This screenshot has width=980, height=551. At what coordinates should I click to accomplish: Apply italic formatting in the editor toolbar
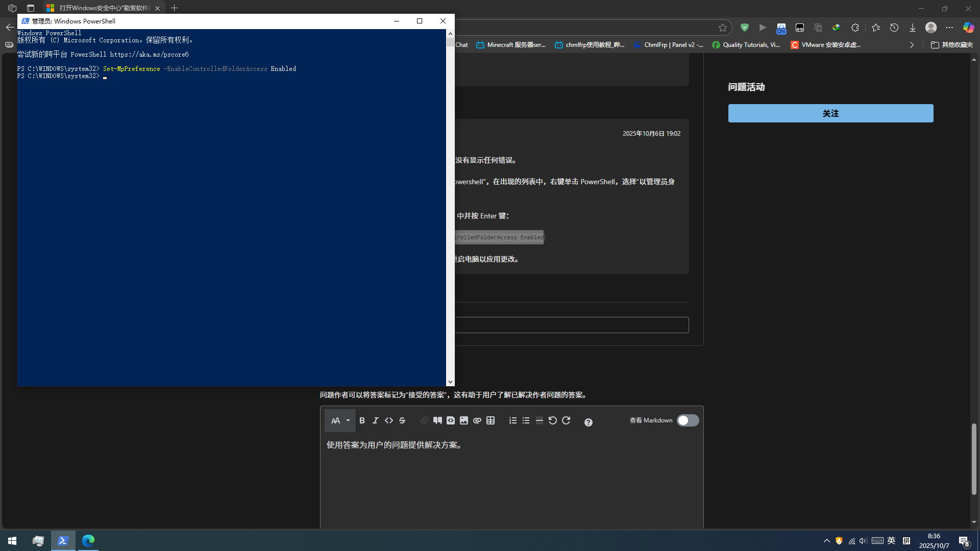[375, 420]
